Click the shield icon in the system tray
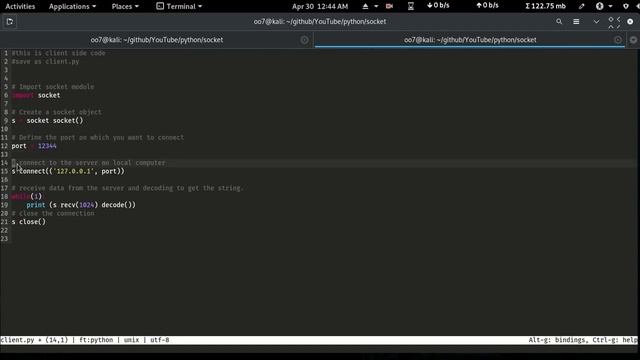Image resolution: width=640 pixels, height=360 pixels. (626, 6)
